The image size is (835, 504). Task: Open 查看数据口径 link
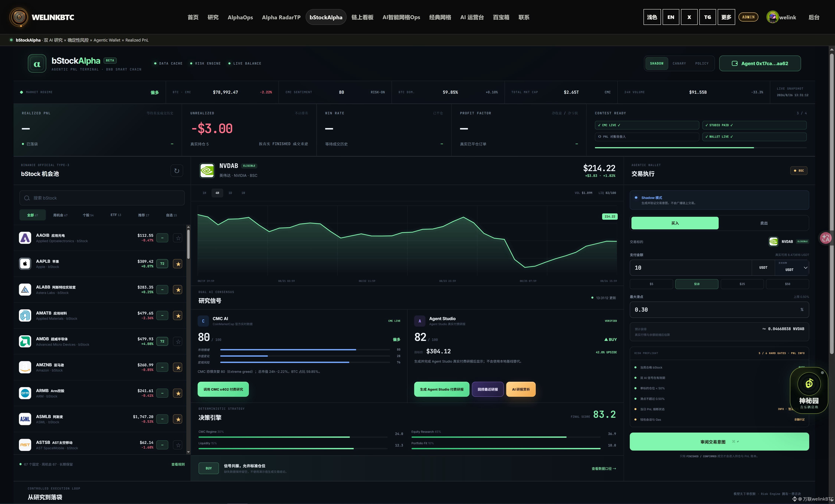604,468
